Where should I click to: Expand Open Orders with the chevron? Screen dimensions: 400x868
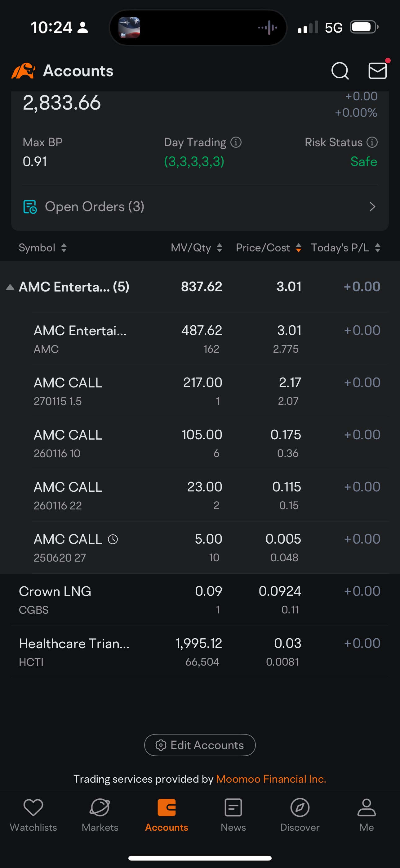pos(372,206)
